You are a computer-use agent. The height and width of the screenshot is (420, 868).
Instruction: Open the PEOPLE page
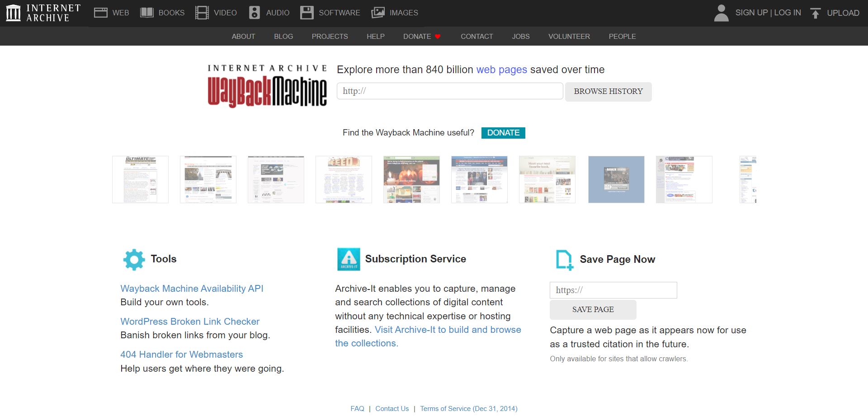click(622, 37)
